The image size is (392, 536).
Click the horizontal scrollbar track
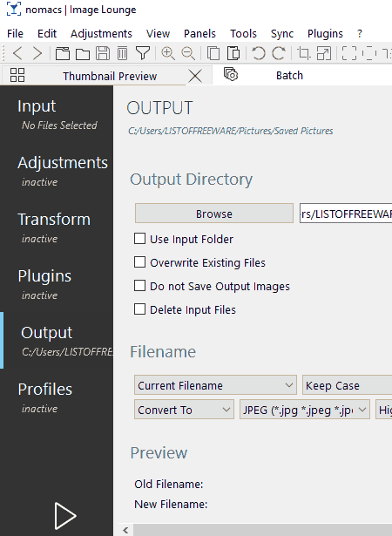[262, 530]
